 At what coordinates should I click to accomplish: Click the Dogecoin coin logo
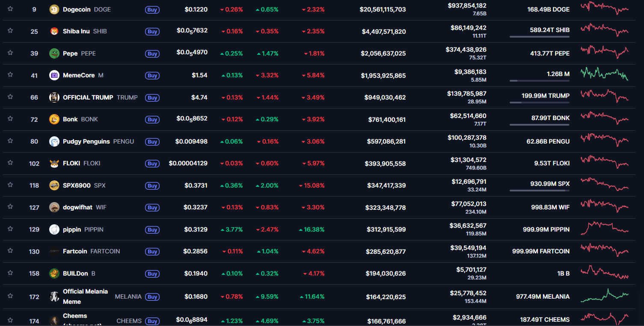[54, 9]
